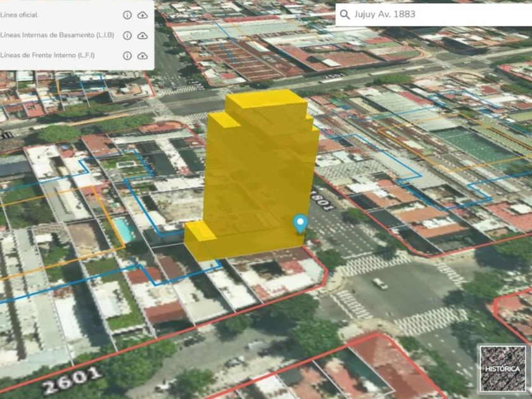Select the blue location pin marker

(x=300, y=223)
